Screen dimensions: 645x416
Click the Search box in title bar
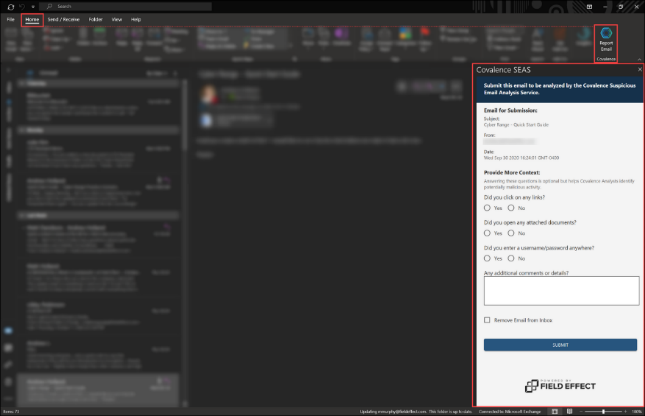tap(125, 7)
